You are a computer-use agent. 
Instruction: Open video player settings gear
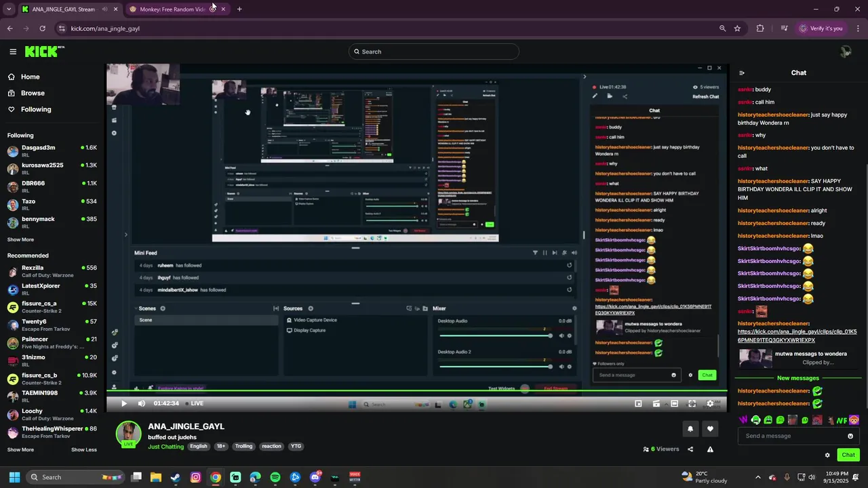(710, 403)
